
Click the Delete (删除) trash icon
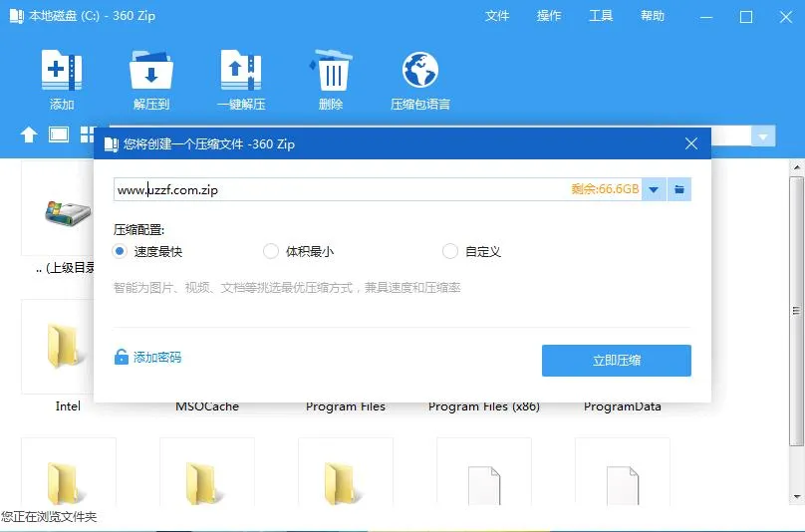[331, 71]
